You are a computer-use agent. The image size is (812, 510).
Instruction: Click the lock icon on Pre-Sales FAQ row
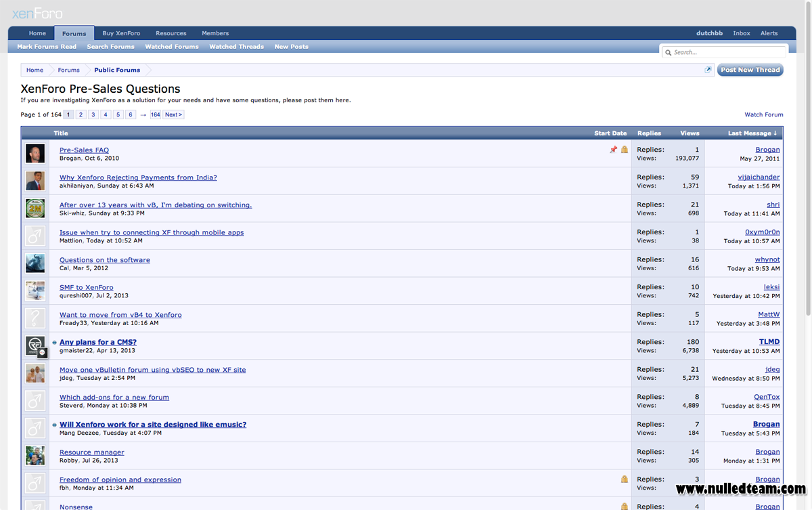tap(624, 150)
